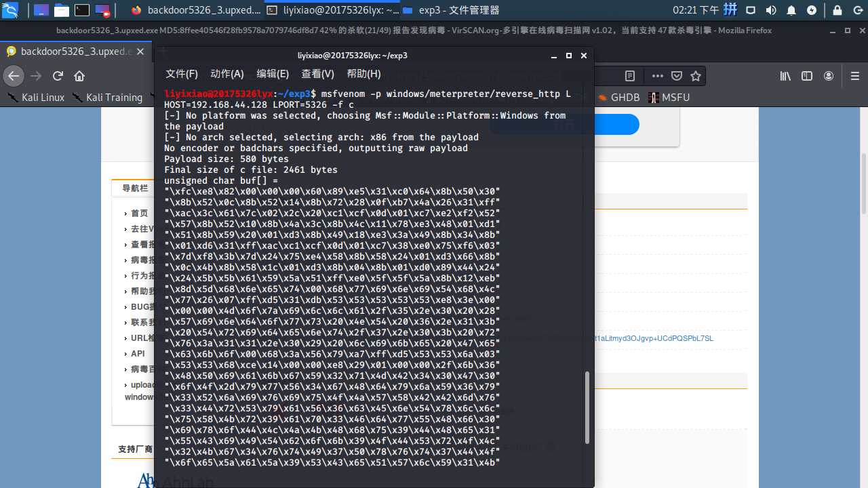Open the notifications bell tray icon
Image resolution: width=868 pixels, height=488 pixels.
click(x=791, y=10)
